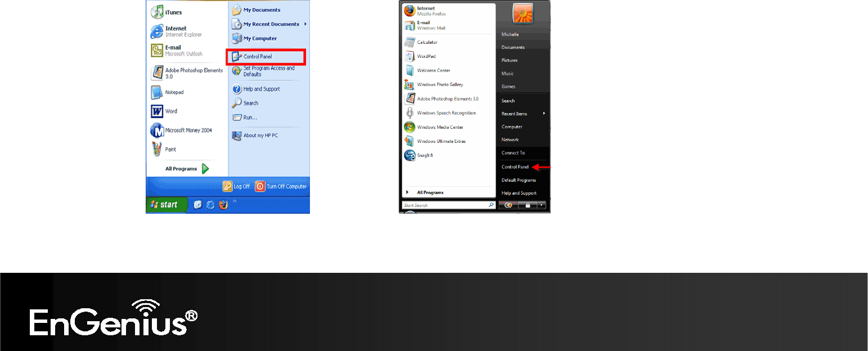Click the Start Search input field
This screenshot has width=868, height=351.
click(444, 205)
